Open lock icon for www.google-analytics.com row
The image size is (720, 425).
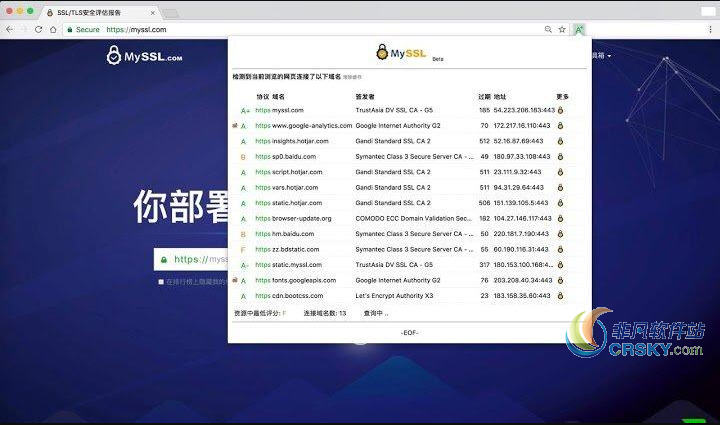pos(560,126)
